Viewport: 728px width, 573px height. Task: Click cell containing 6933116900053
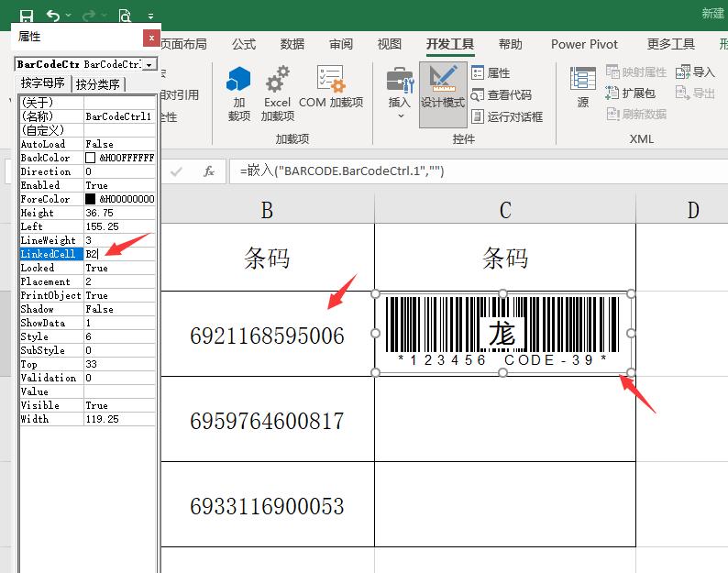coord(268,504)
